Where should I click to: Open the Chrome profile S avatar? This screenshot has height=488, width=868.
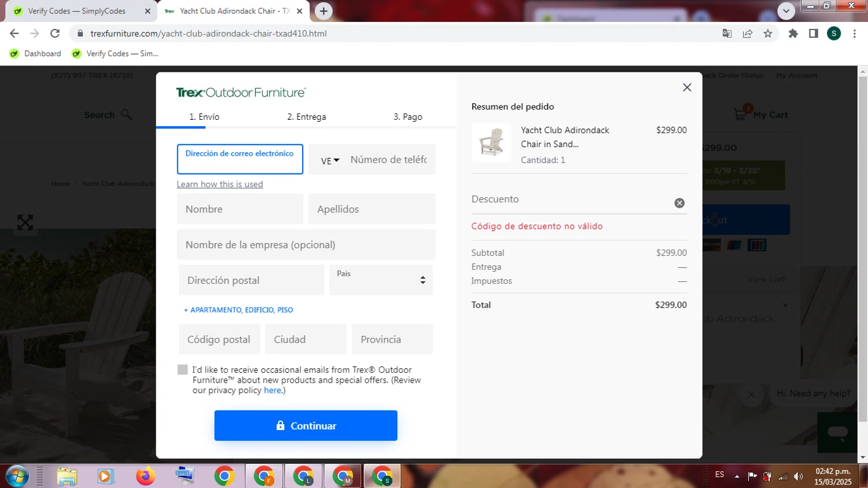834,34
